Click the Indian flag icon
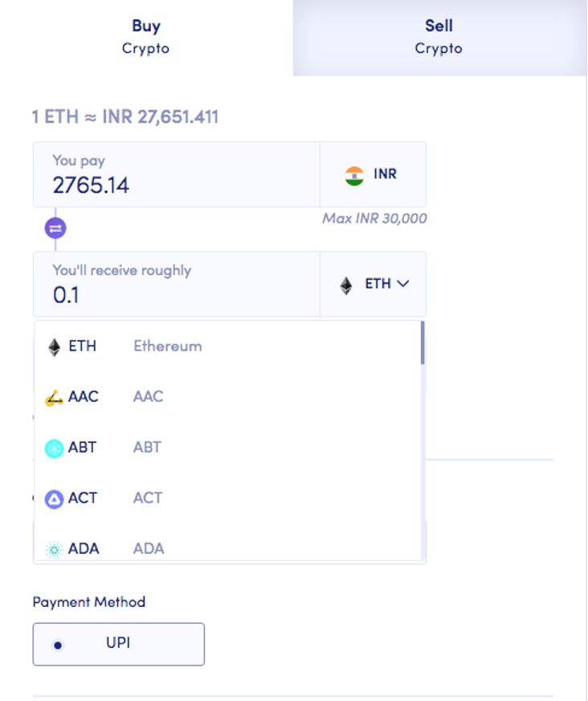 coord(354,175)
